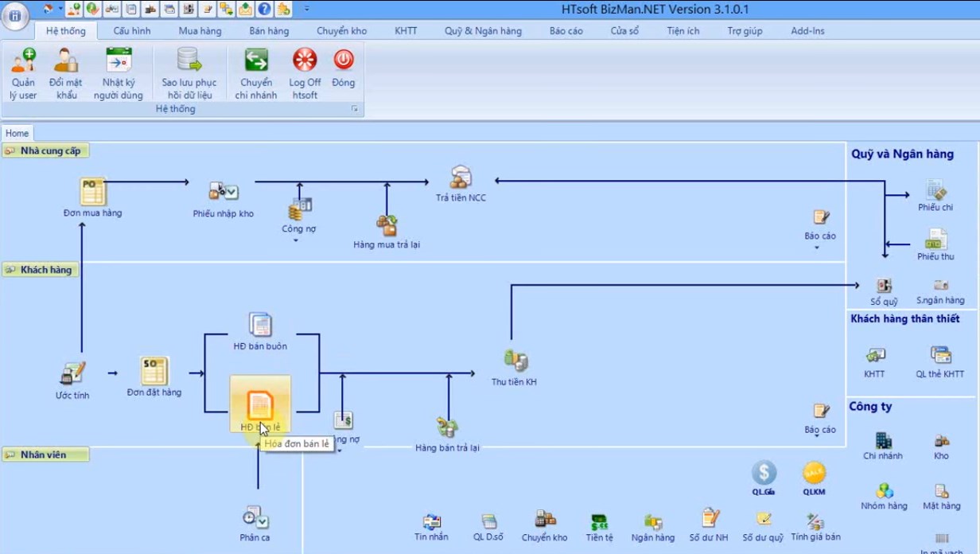Image resolution: width=980 pixels, height=554 pixels.
Task: Open the Quản lý user tool
Action: point(23,73)
